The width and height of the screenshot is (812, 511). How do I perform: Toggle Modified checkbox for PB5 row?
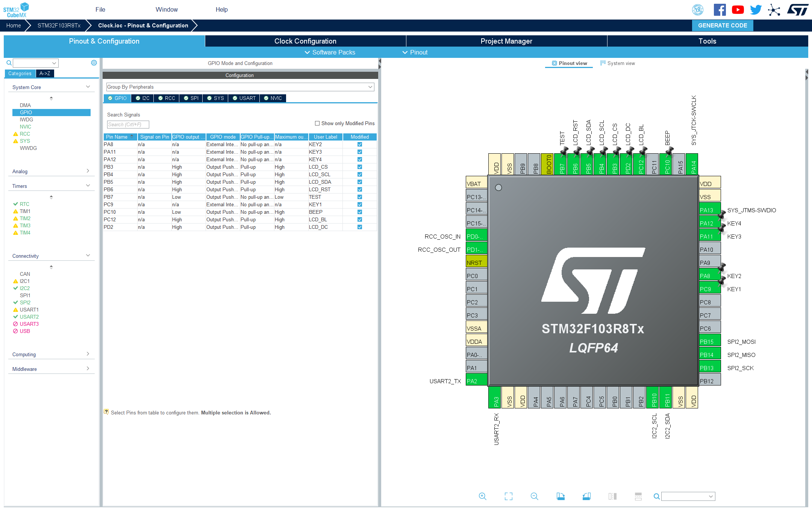point(360,182)
